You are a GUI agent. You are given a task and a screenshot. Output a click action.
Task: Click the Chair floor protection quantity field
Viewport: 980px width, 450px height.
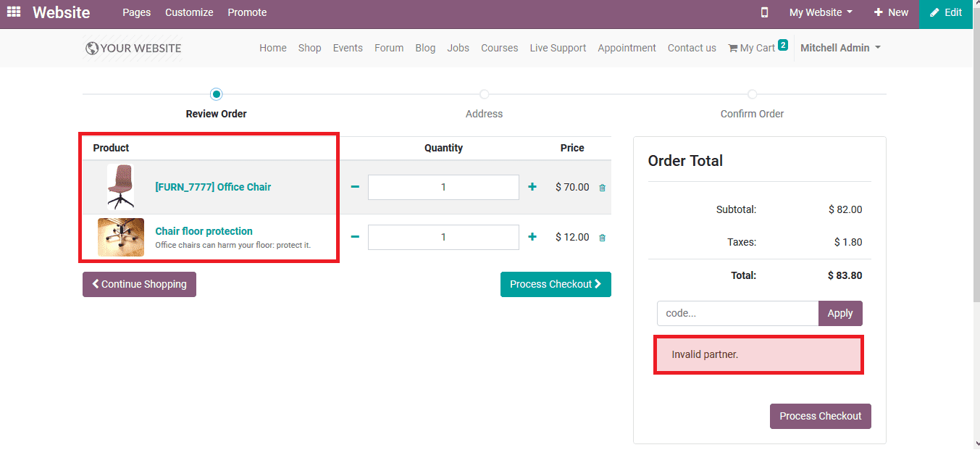click(443, 237)
